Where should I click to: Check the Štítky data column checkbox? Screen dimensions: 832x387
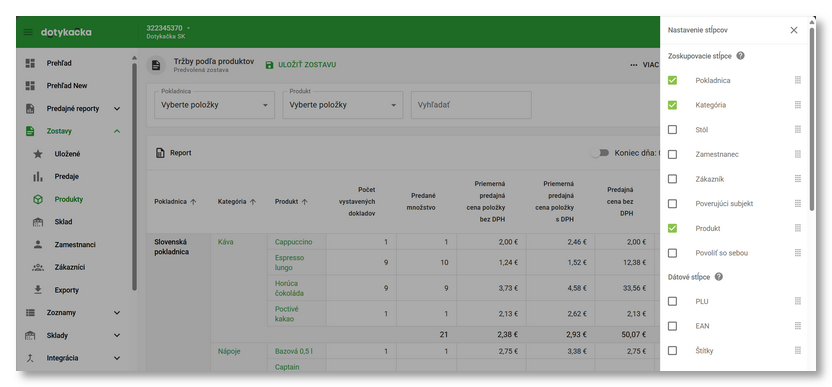[x=672, y=351]
